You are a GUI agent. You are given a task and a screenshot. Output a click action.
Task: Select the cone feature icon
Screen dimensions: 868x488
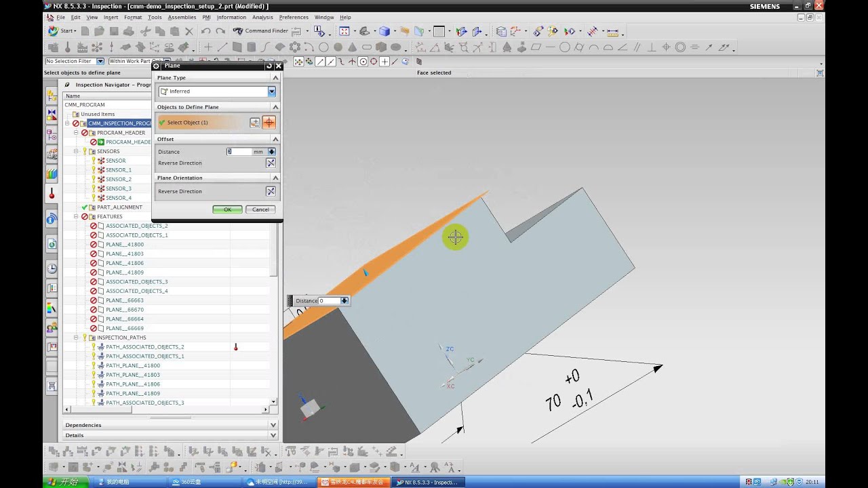point(352,47)
